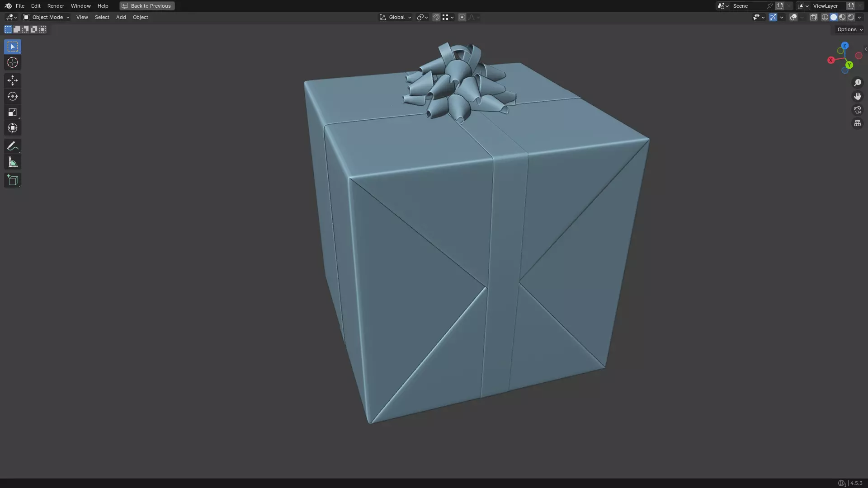Select the Move tool

point(13,80)
